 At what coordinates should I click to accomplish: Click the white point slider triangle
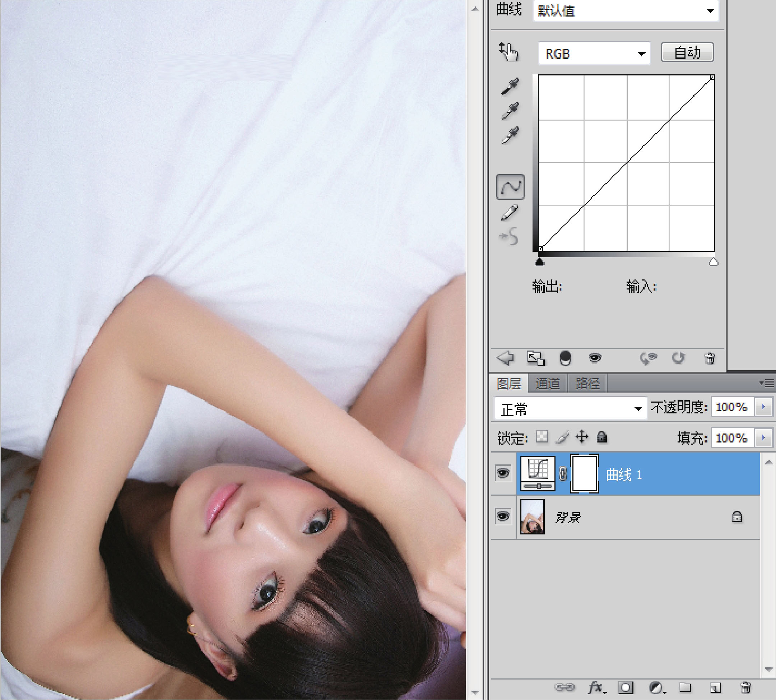click(713, 262)
